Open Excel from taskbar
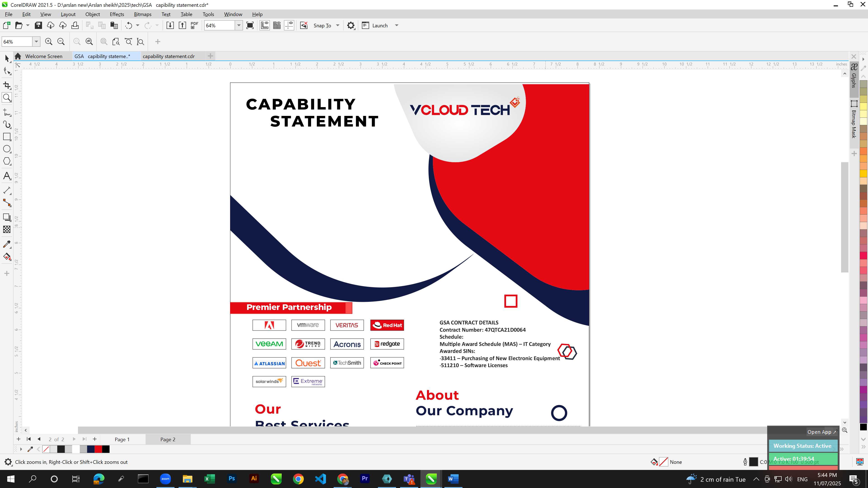 point(210,479)
